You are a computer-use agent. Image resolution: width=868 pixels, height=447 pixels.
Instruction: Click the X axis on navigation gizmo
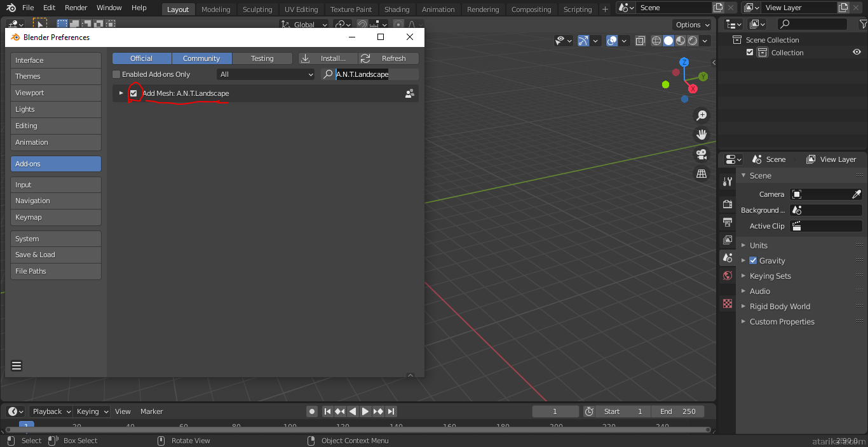point(693,89)
